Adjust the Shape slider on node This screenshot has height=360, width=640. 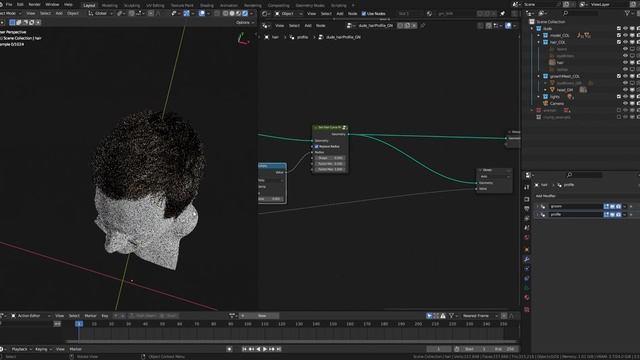point(330,158)
